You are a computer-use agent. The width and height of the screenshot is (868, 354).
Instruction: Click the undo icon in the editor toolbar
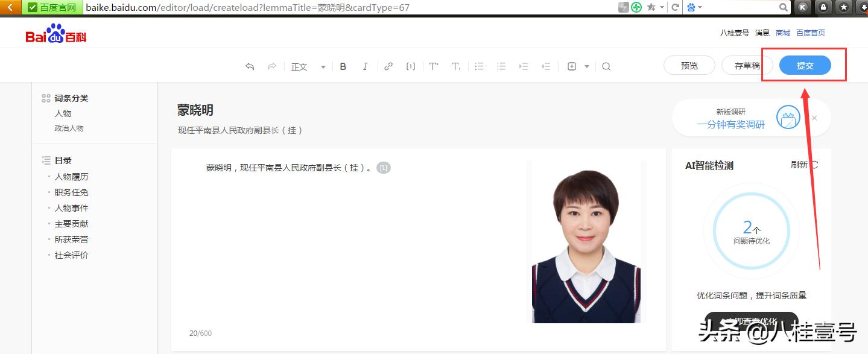[250, 66]
